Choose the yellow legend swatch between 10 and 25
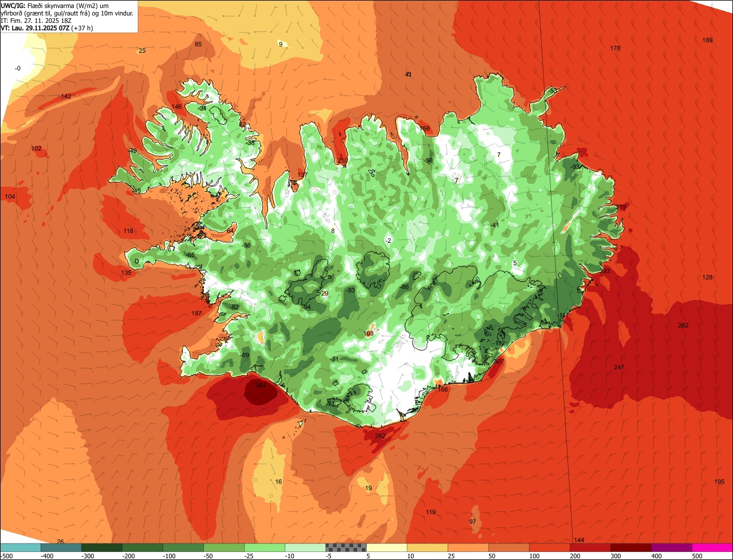Image resolution: width=733 pixels, height=560 pixels. click(427, 548)
